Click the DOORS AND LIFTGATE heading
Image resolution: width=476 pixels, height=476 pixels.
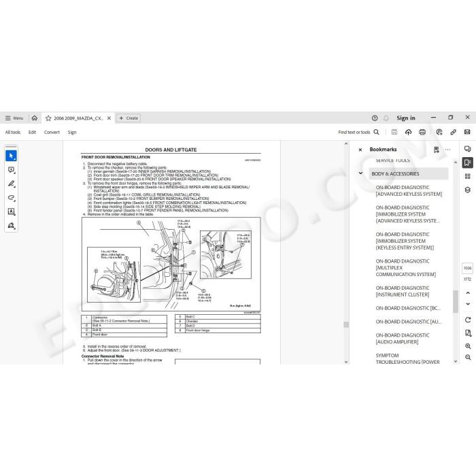[171, 150]
